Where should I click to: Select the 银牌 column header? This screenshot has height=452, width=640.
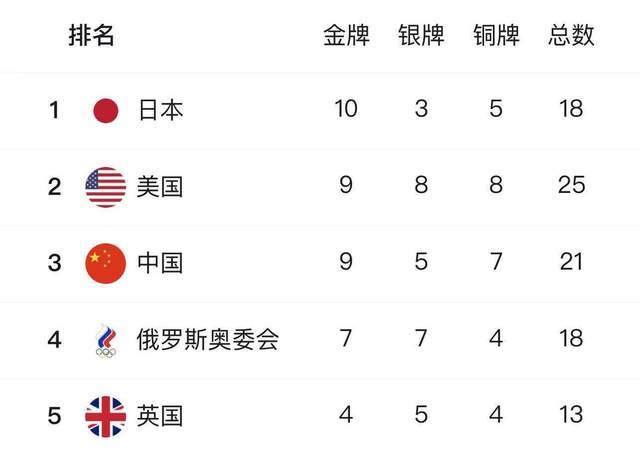pos(421,35)
